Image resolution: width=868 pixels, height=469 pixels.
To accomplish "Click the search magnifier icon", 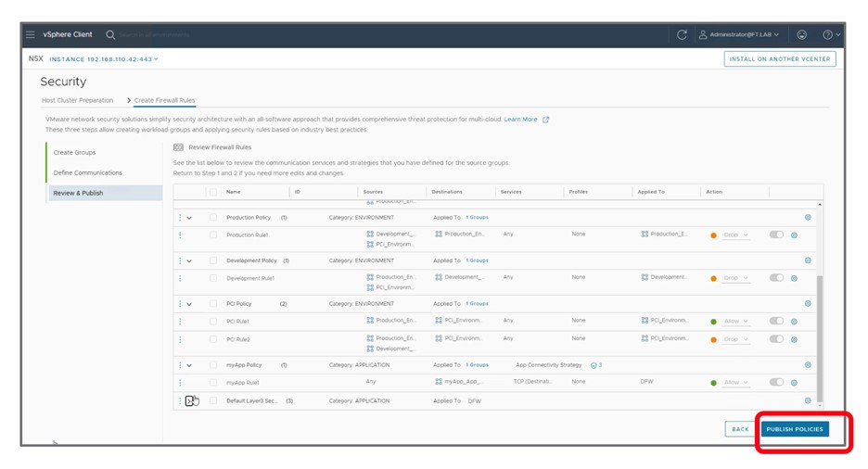I will pyautogui.click(x=110, y=34).
